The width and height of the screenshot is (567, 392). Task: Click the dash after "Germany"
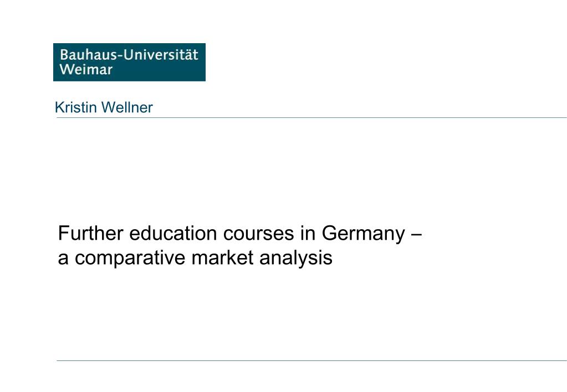pyautogui.click(x=417, y=234)
